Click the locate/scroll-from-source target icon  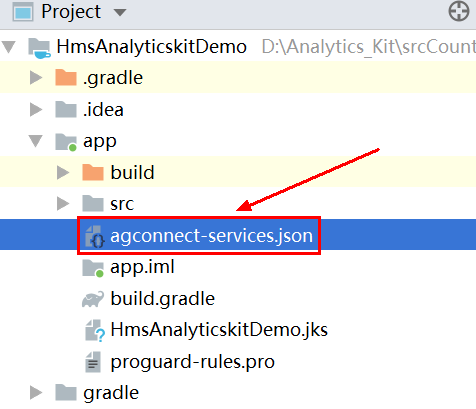click(x=459, y=11)
